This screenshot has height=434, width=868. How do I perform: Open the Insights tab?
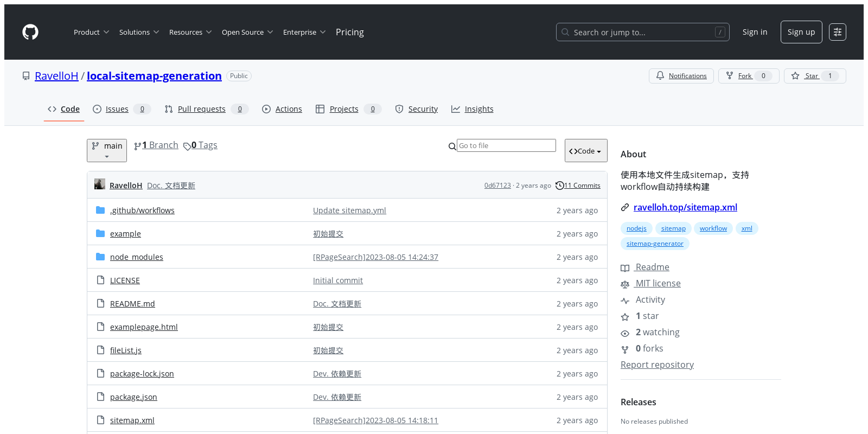coord(473,109)
